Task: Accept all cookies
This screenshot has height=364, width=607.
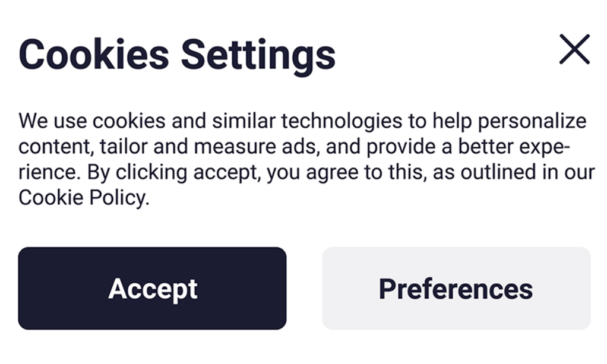Action: click(x=152, y=289)
